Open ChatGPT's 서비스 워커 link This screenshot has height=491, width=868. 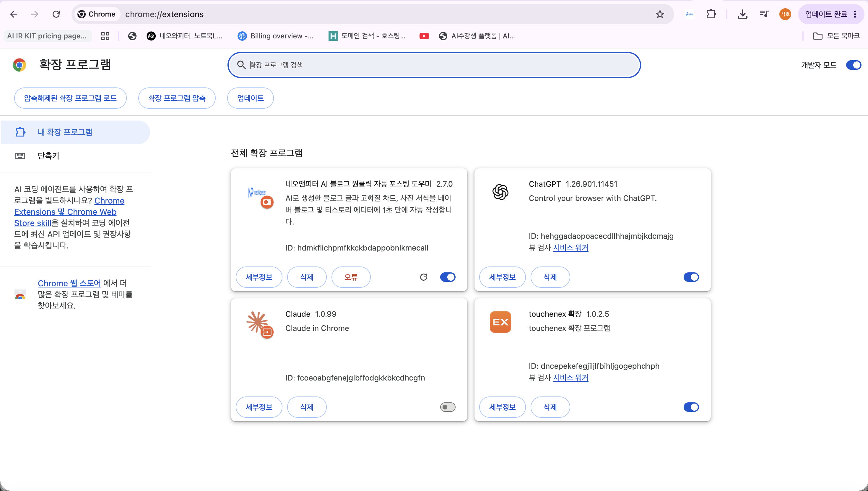pos(570,248)
